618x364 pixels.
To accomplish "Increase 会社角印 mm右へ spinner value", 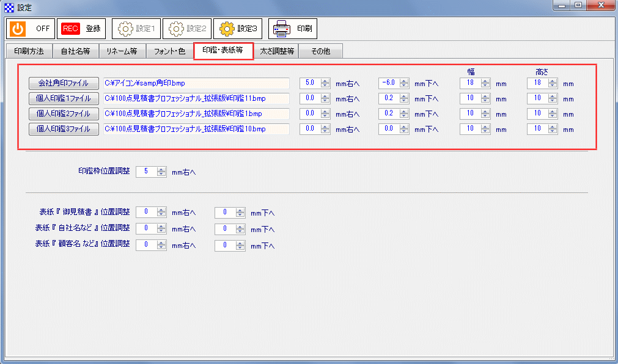I will [x=325, y=81].
